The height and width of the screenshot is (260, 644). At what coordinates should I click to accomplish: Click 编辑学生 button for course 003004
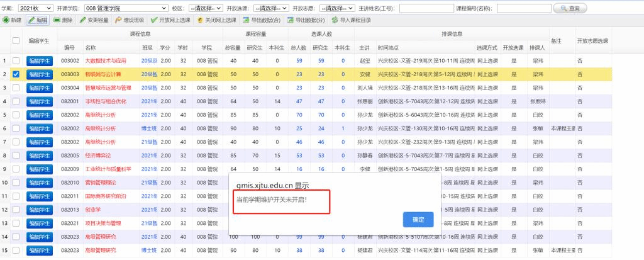(39, 88)
